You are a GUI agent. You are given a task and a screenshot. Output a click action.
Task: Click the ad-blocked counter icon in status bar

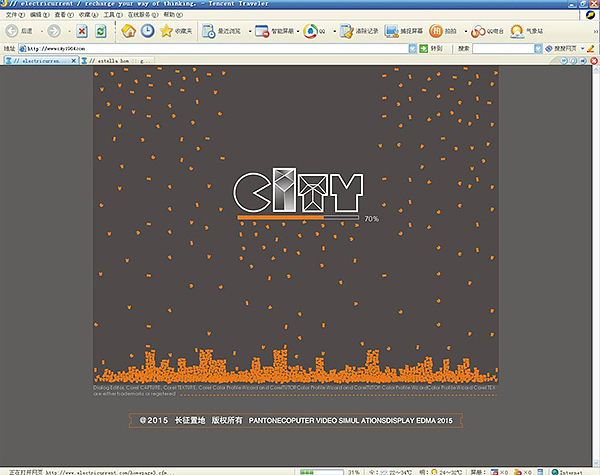pos(517,472)
